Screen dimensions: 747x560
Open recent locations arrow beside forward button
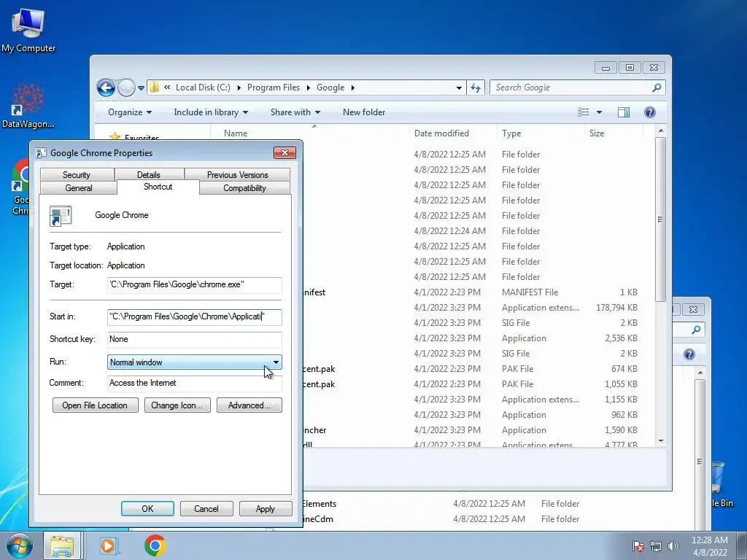click(141, 88)
